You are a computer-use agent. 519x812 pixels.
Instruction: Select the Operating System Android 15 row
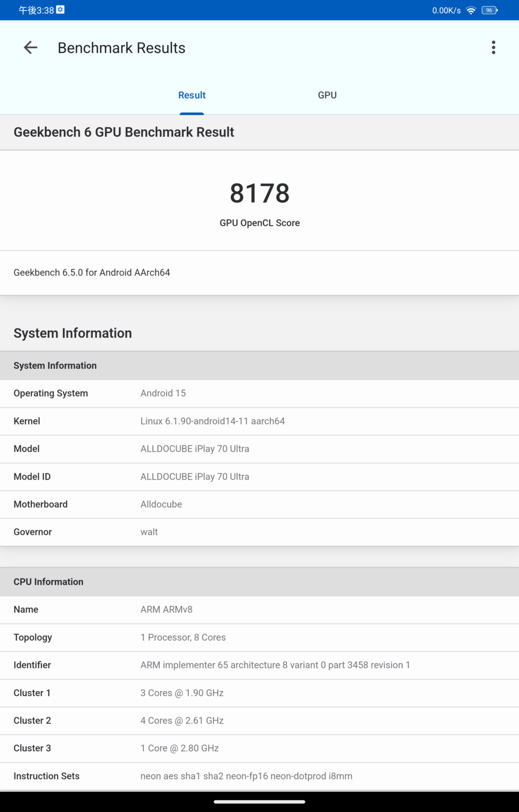pos(259,393)
